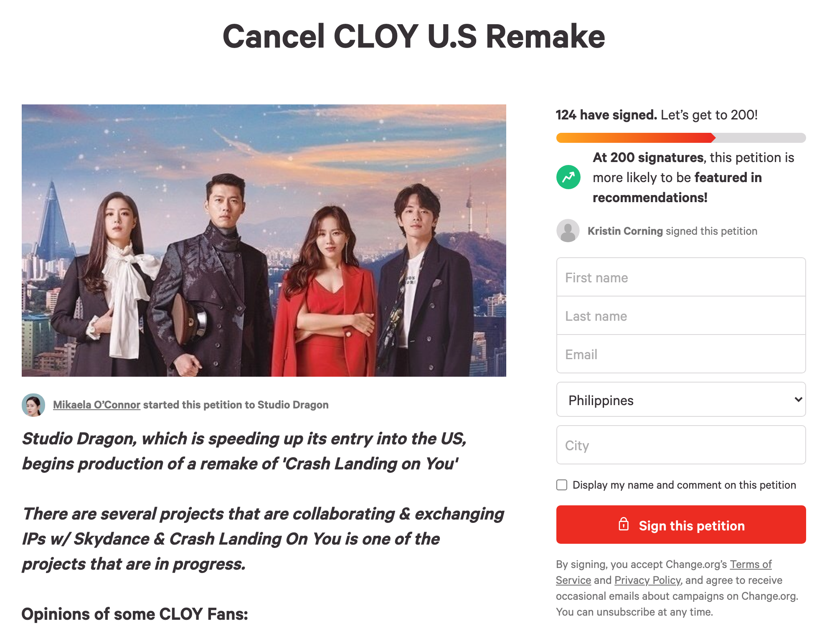Open the Privacy Policy link
The width and height of the screenshot is (827, 644).
pyautogui.click(x=647, y=580)
